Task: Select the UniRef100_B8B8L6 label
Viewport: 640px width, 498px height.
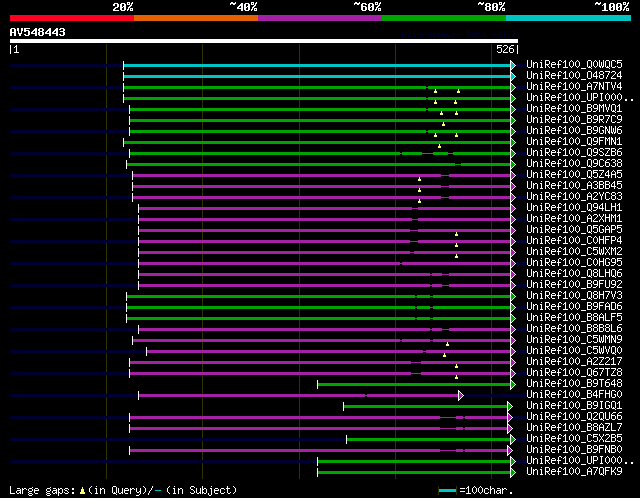Action: point(574,329)
